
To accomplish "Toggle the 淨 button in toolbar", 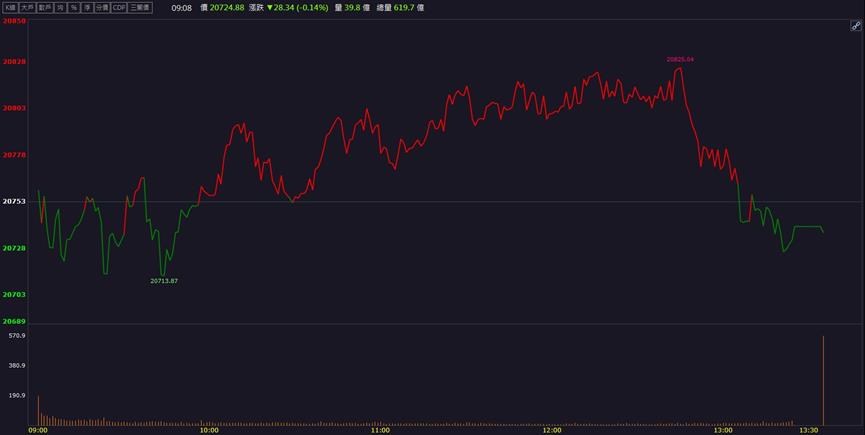I will pyautogui.click(x=87, y=8).
